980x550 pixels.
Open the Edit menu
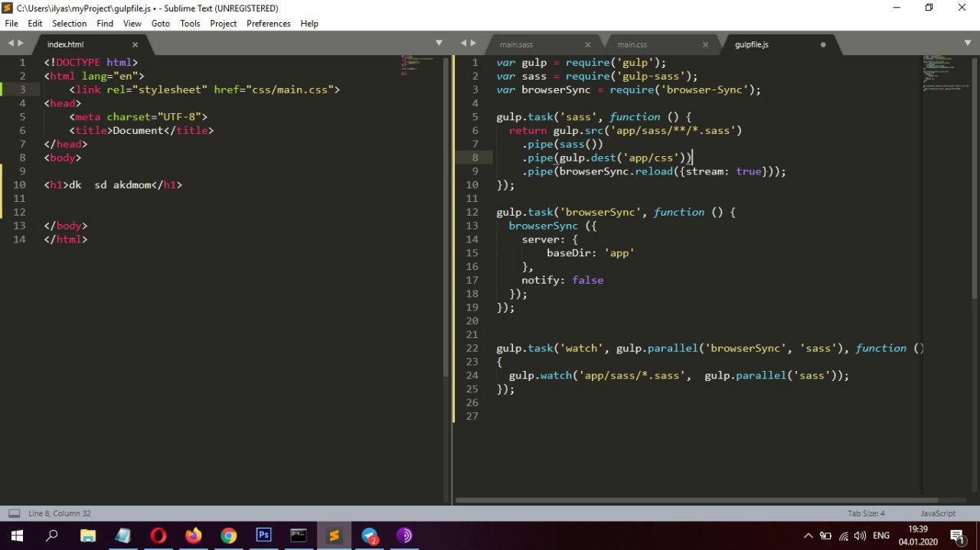pos(35,24)
